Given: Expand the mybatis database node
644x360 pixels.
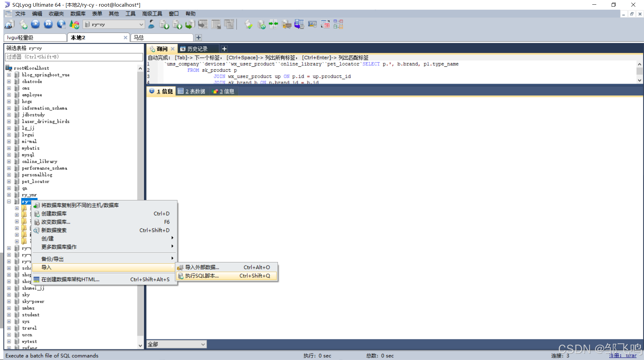Looking at the screenshot, I should 9,148.
